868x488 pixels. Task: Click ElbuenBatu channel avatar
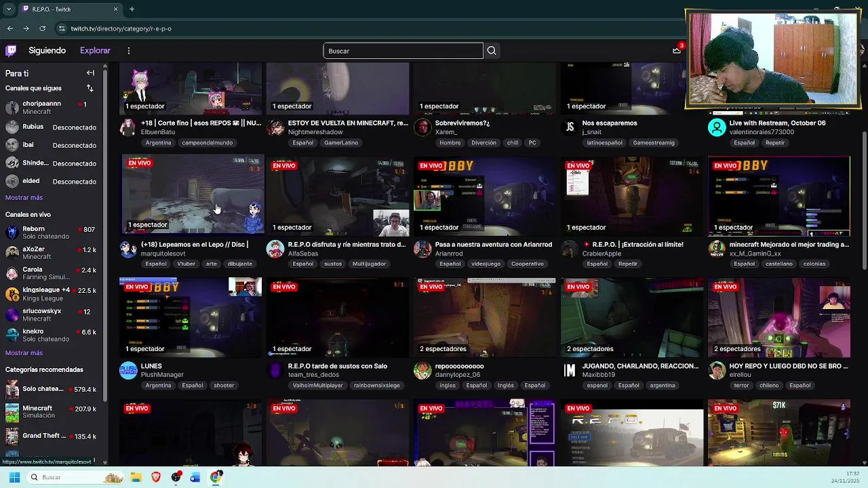tap(128, 127)
